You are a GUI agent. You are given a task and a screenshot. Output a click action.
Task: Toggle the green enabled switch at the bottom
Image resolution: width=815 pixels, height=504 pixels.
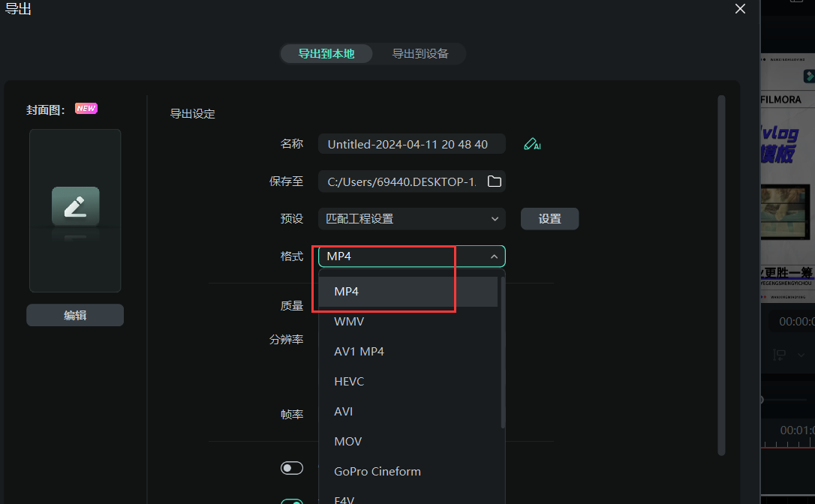click(x=292, y=501)
